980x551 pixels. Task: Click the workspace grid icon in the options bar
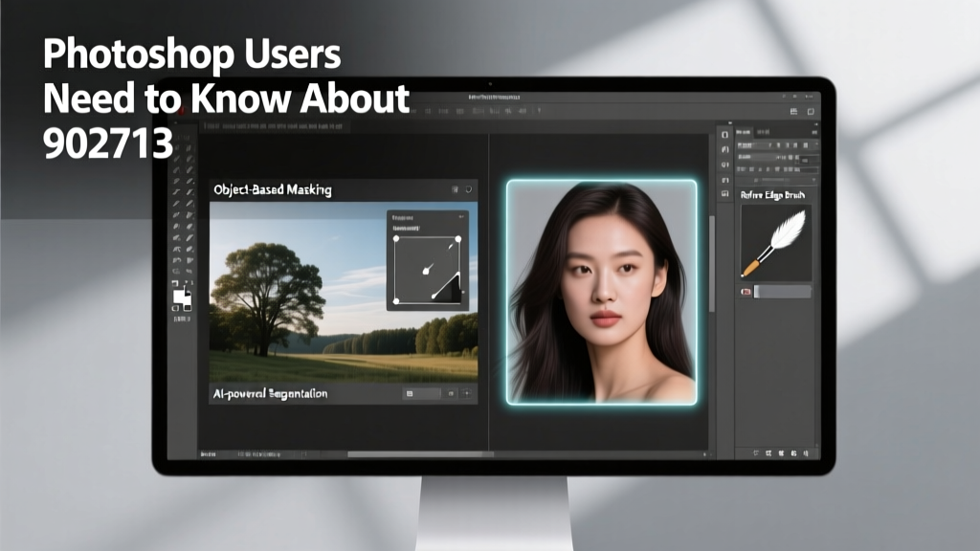793,111
